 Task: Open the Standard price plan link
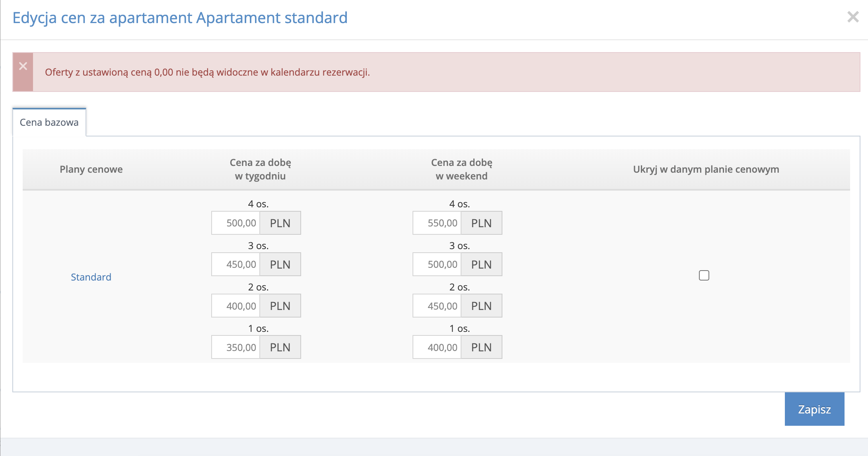[x=91, y=277]
